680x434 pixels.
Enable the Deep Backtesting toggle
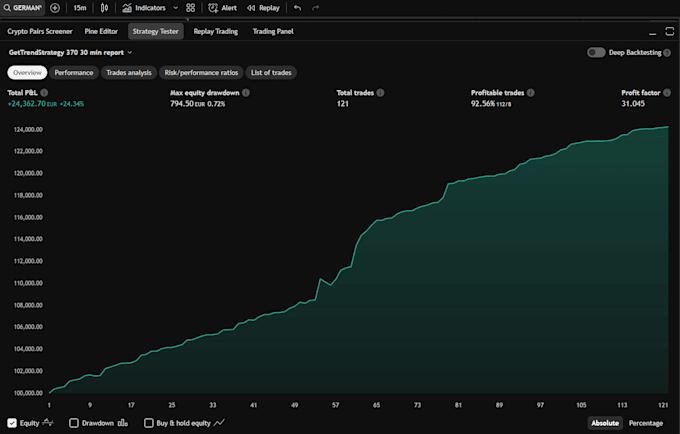coord(596,52)
